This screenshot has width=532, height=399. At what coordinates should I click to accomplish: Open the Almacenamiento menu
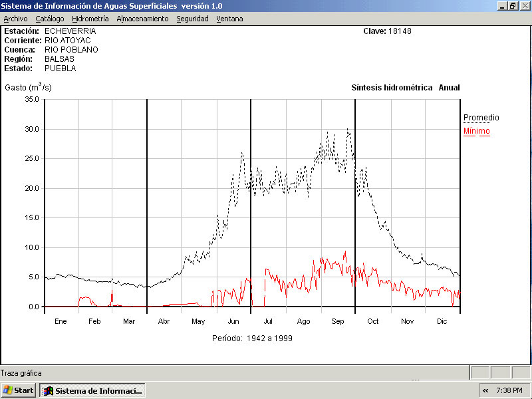(142, 19)
